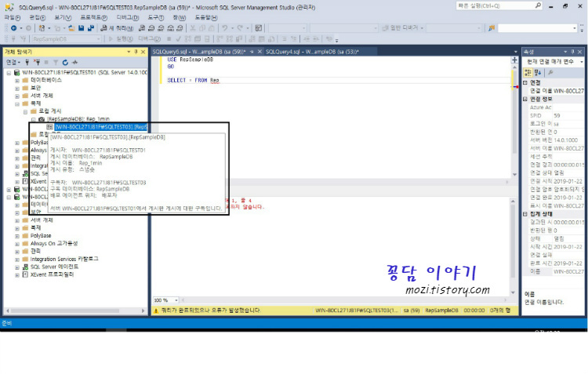
Task: Select the [RepSampleDB]: Rep_1min publication
Action: click(78, 119)
